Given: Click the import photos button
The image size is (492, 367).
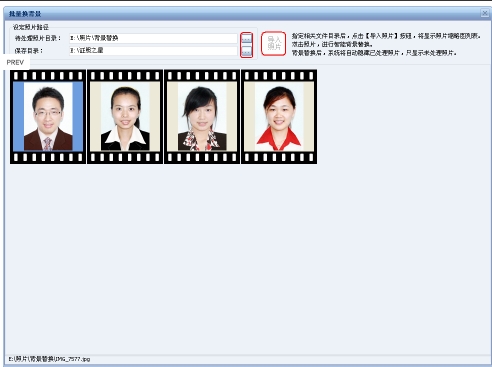Looking at the screenshot, I should [273, 43].
